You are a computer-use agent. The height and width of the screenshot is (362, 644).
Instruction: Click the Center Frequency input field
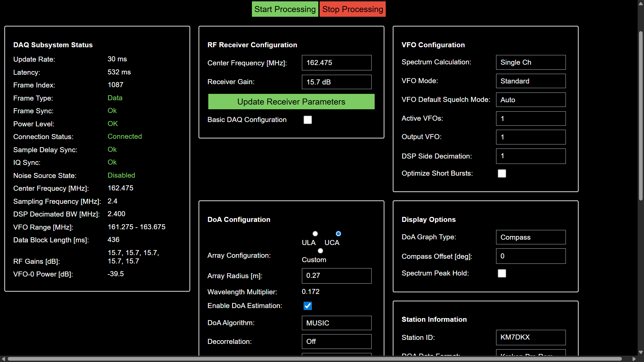pos(336,63)
